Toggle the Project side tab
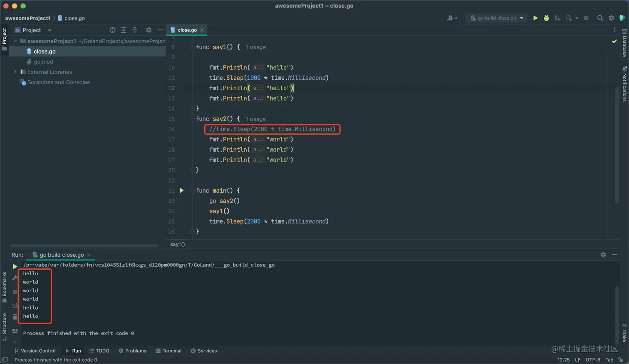The image size is (629, 364). (5, 39)
